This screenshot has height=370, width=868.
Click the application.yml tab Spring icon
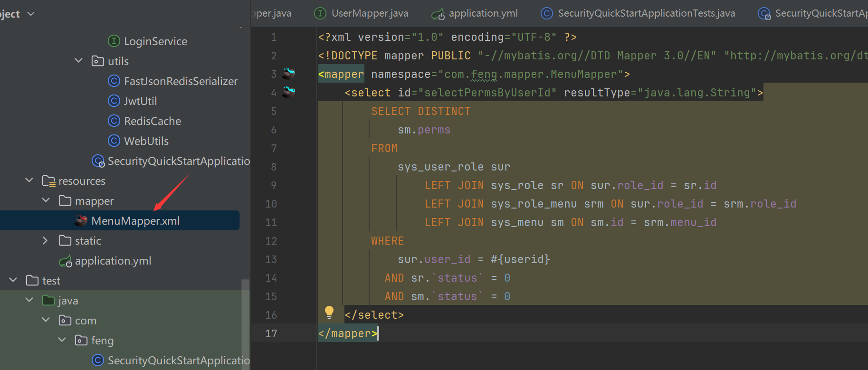coord(438,14)
